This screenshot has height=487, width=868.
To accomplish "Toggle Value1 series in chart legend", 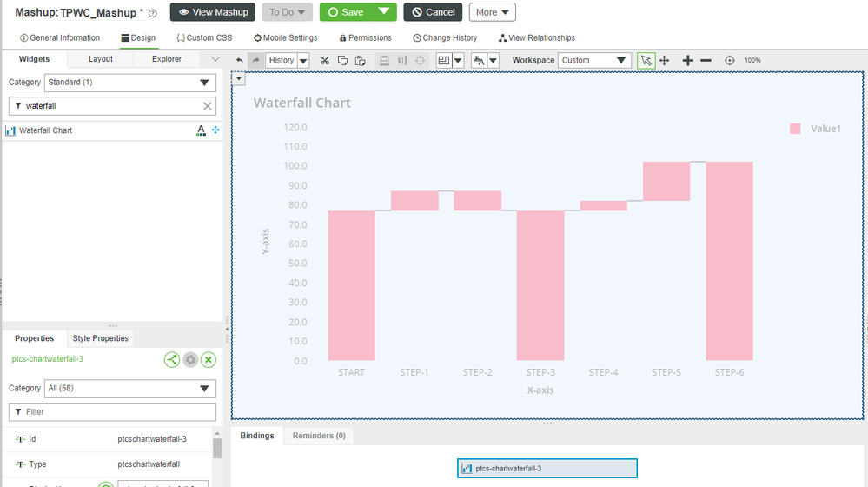I will click(x=815, y=129).
